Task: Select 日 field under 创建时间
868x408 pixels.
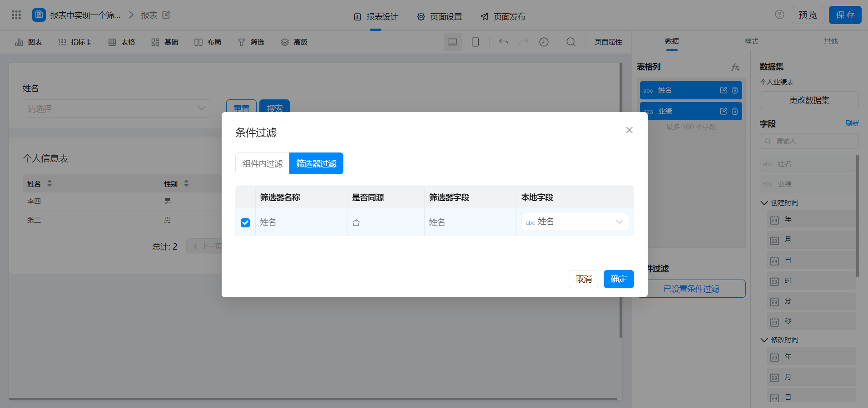Action: (x=811, y=260)
